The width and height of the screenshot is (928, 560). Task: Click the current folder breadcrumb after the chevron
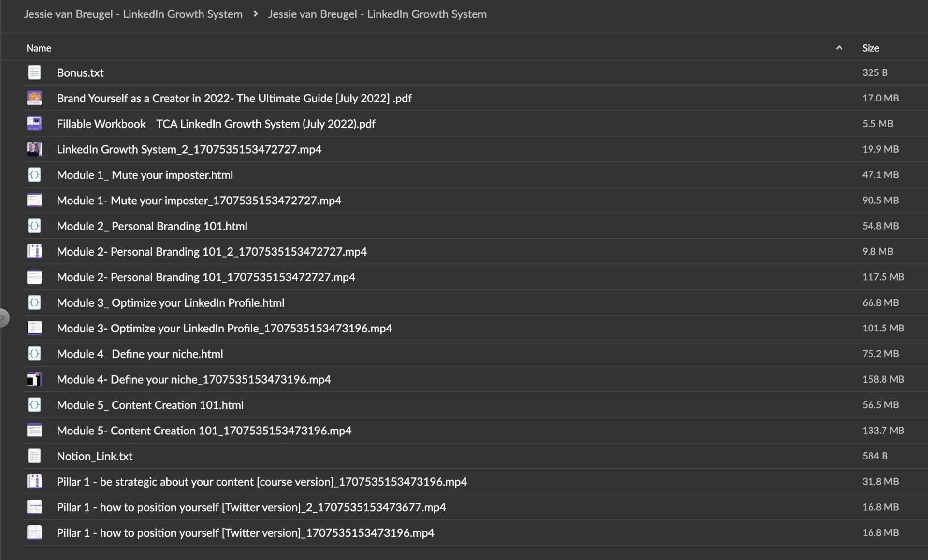377,14
